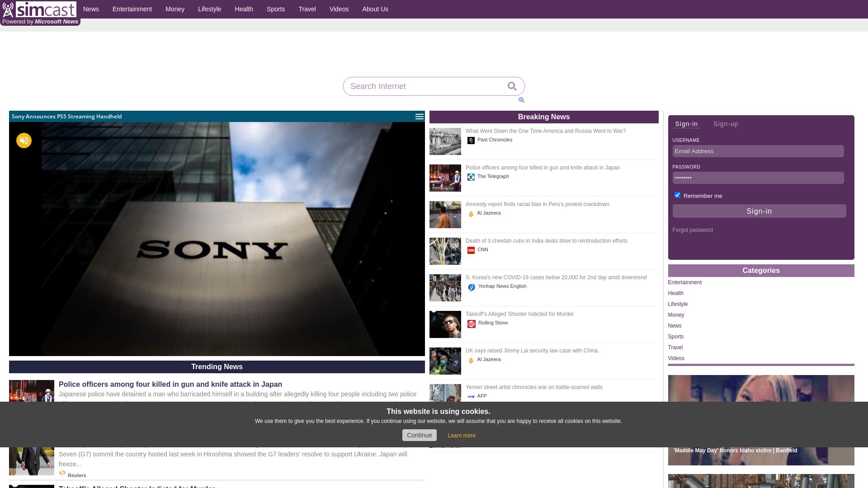Open cheetah cubs in India article
Viewport: 868px width, 488px height.
click(547, 241)
